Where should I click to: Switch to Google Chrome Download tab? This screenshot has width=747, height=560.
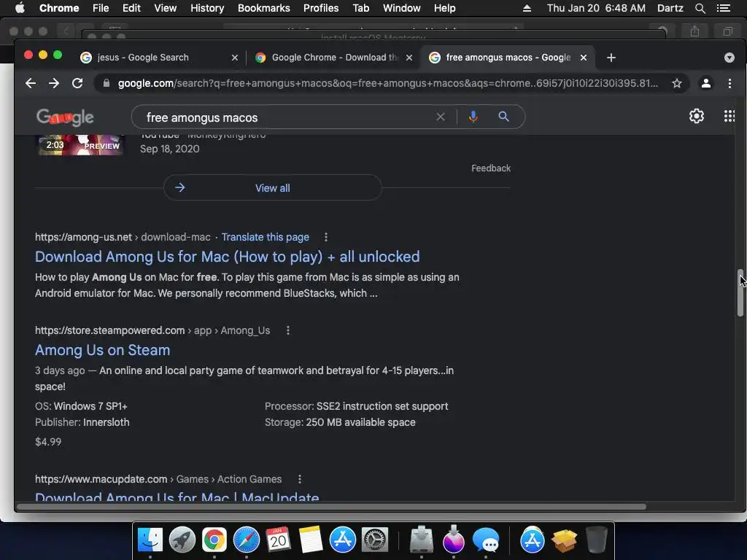coord(334,58)
